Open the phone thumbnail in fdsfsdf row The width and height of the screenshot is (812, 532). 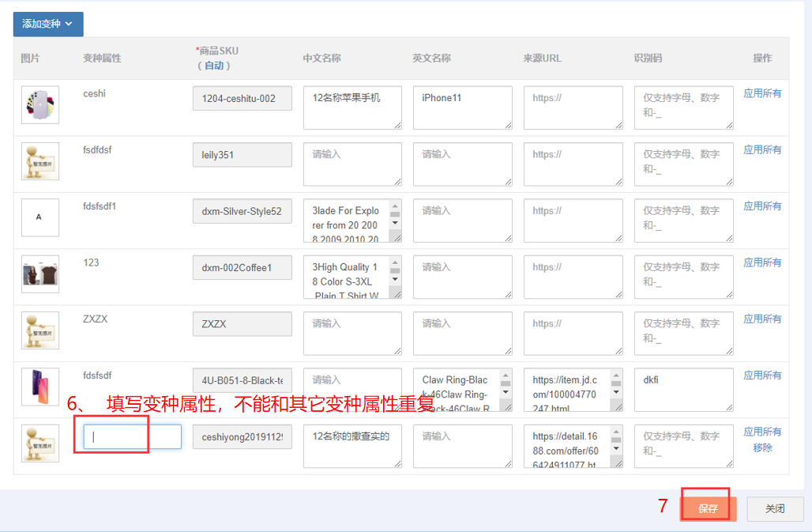coord(39,387)
